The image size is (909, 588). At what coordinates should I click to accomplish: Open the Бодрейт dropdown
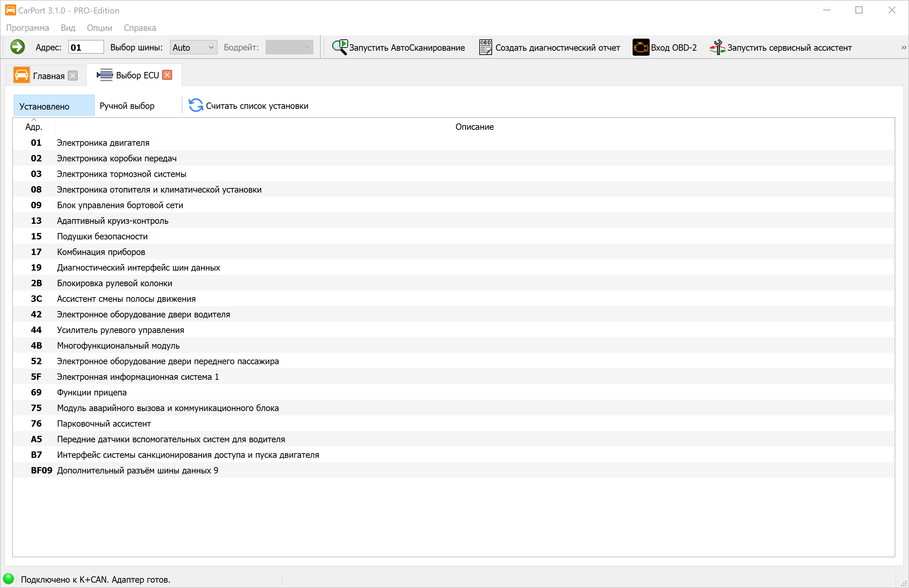pyautogui.click(x=289, y=48)
